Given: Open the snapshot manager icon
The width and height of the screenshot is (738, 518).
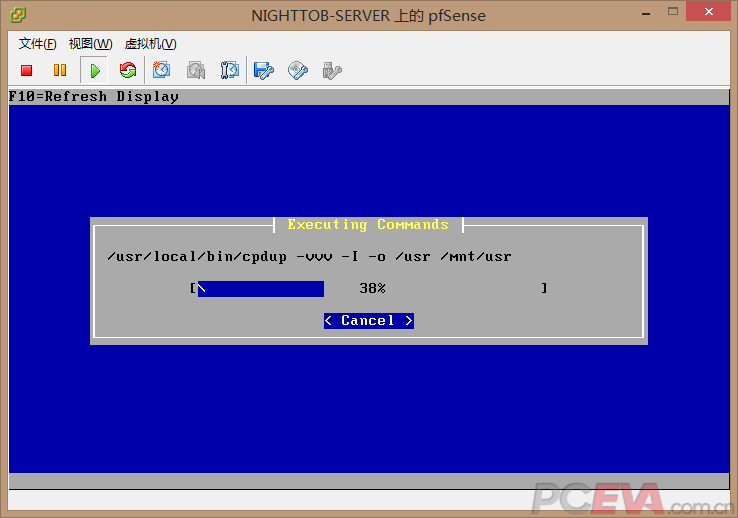Looking at the screenshot, I should pyautogui.click(x=230, y=70).
